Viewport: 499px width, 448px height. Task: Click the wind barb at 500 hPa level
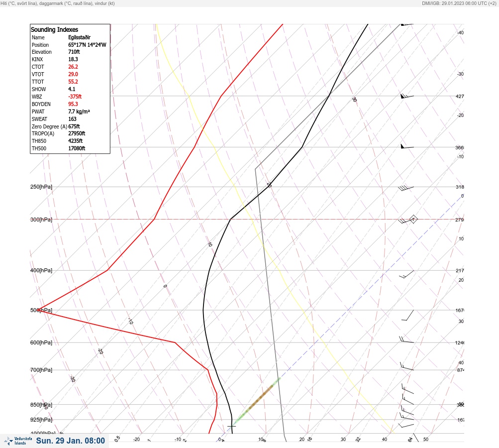407,315
